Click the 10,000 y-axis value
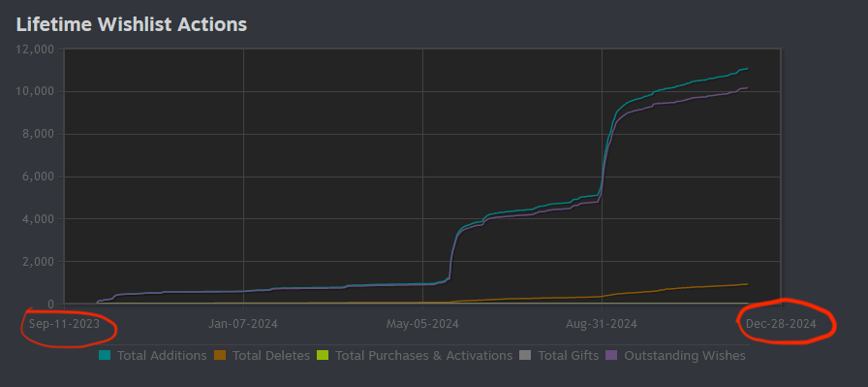This screenshot has height=387, width=868. point(34,91)
